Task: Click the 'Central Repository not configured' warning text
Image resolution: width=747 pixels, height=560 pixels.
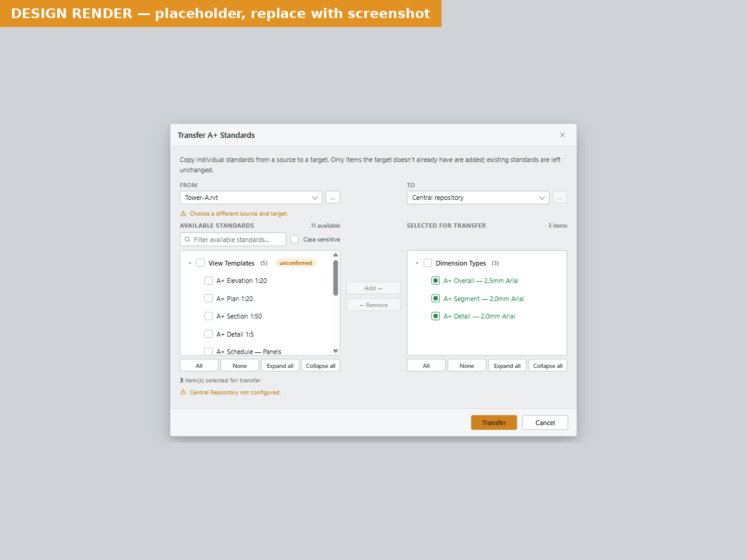Action: pyautogui.click(x=235, y=393)
